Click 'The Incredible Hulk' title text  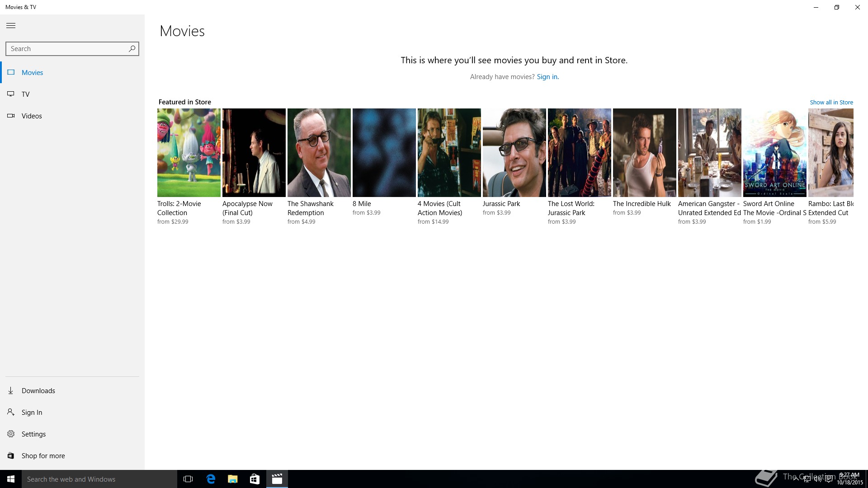[642, 204]
